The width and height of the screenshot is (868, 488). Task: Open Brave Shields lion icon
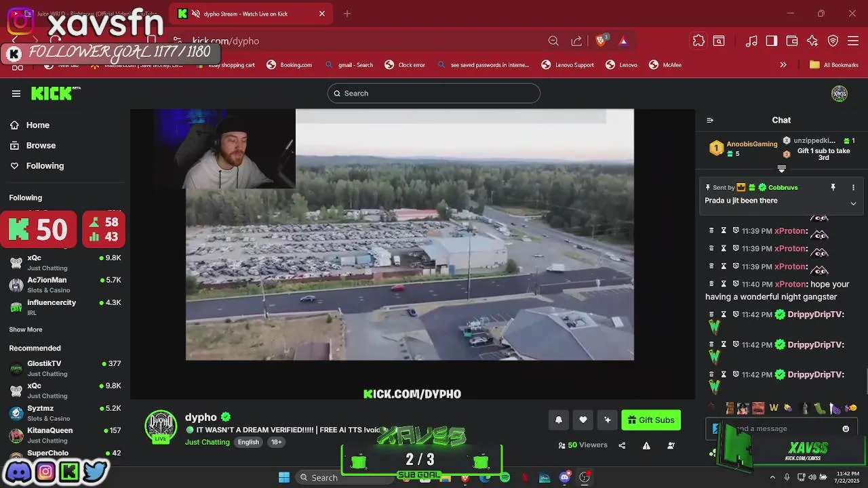coord(601,41)
